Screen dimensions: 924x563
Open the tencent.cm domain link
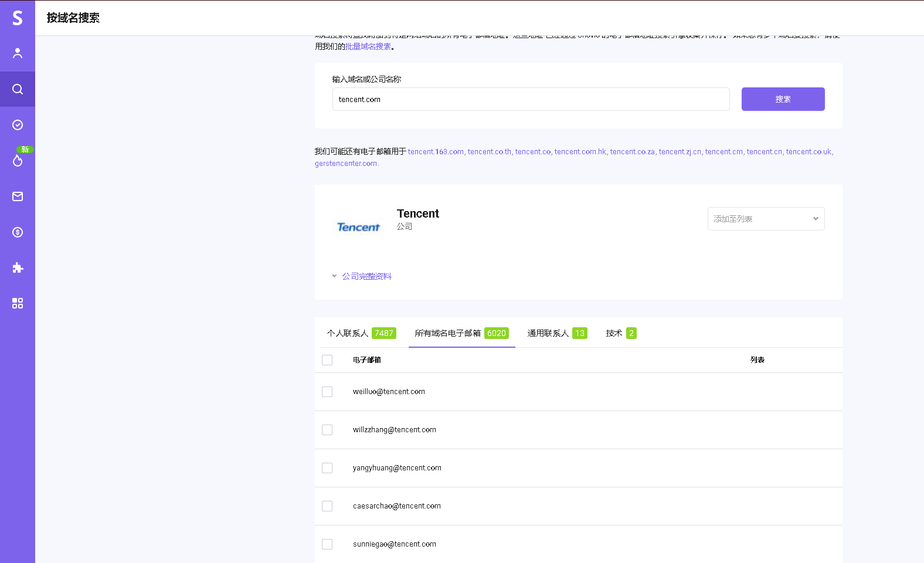coord(724,152)
